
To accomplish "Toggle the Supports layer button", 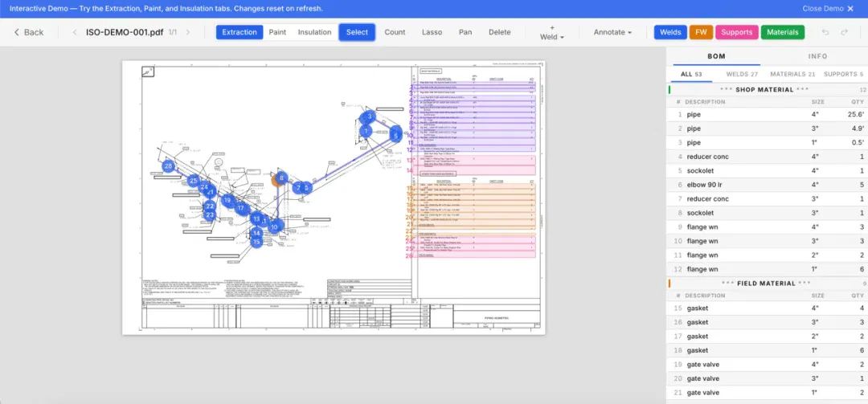I will coord(737,32).
